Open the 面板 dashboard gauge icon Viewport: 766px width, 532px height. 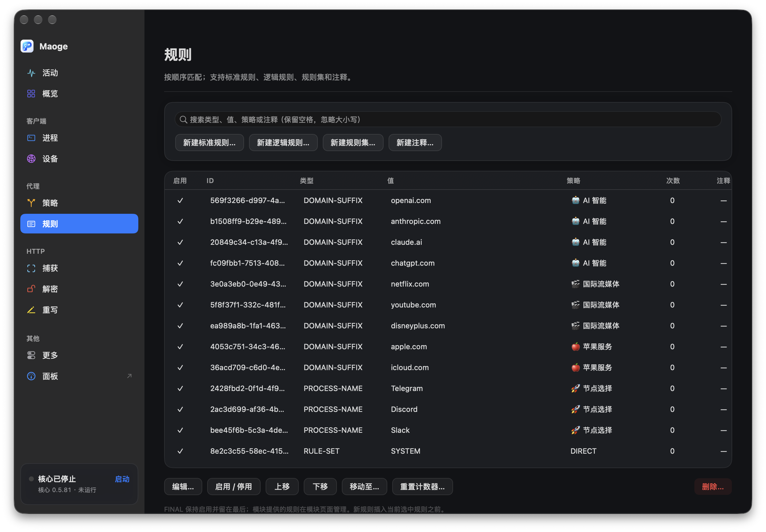pyautogui.click(x=31, y=376)
